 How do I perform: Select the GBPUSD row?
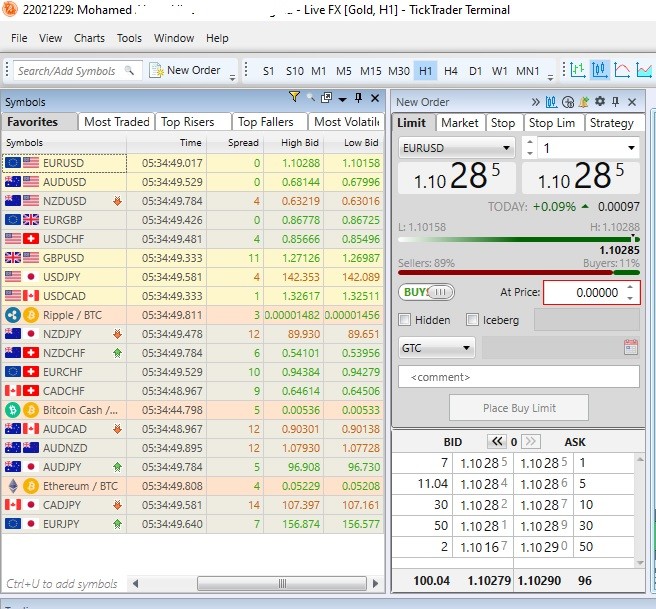coord(193,258)
